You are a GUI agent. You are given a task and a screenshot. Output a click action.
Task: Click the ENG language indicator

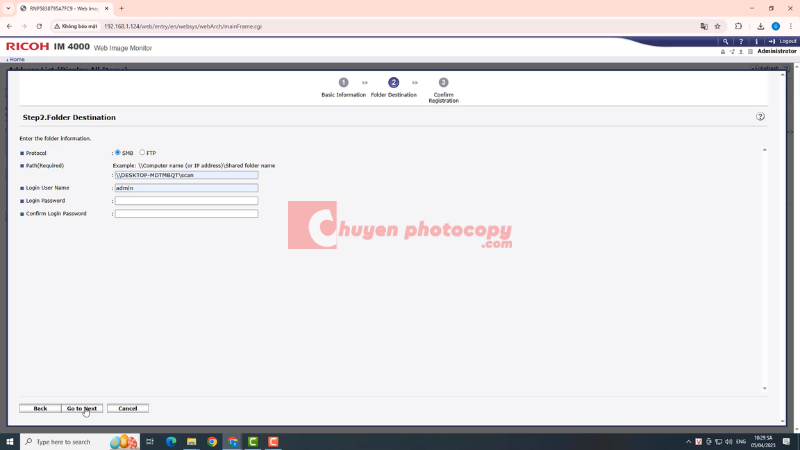pyautogui.click(x=741, y=441)
